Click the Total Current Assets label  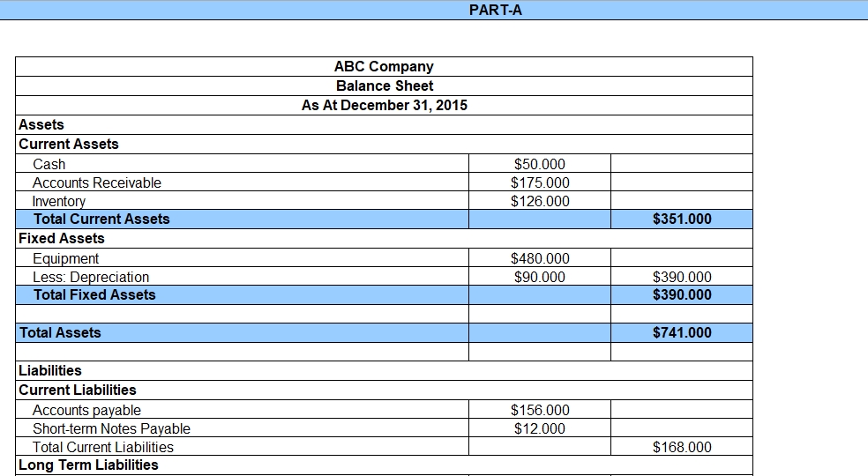pos(101,219)
